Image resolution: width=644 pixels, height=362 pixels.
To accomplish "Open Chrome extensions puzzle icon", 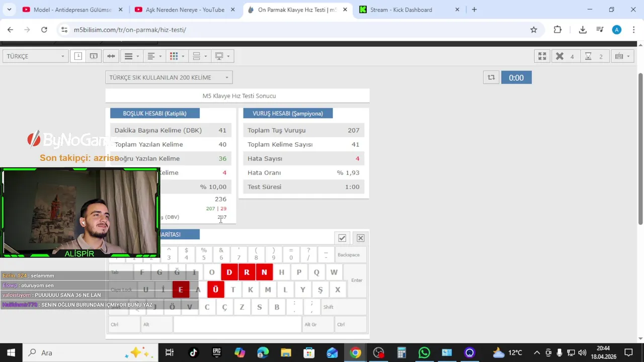I will pos(557,30).
